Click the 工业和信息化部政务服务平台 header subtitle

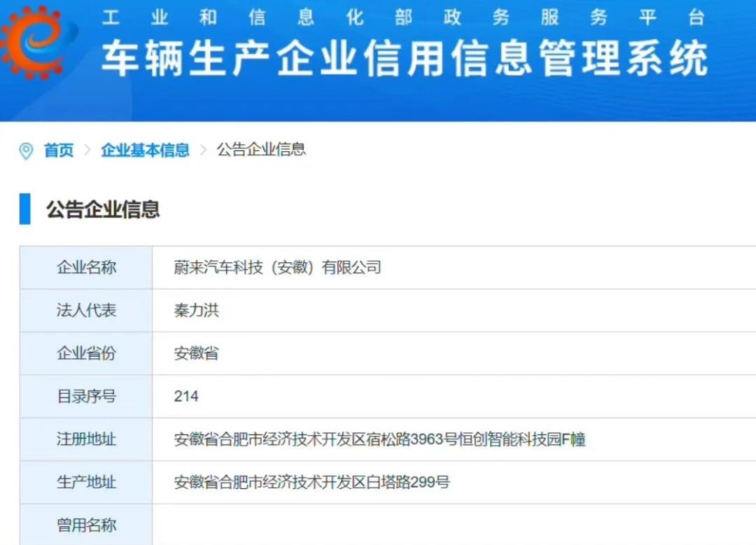tap(402, 17)
